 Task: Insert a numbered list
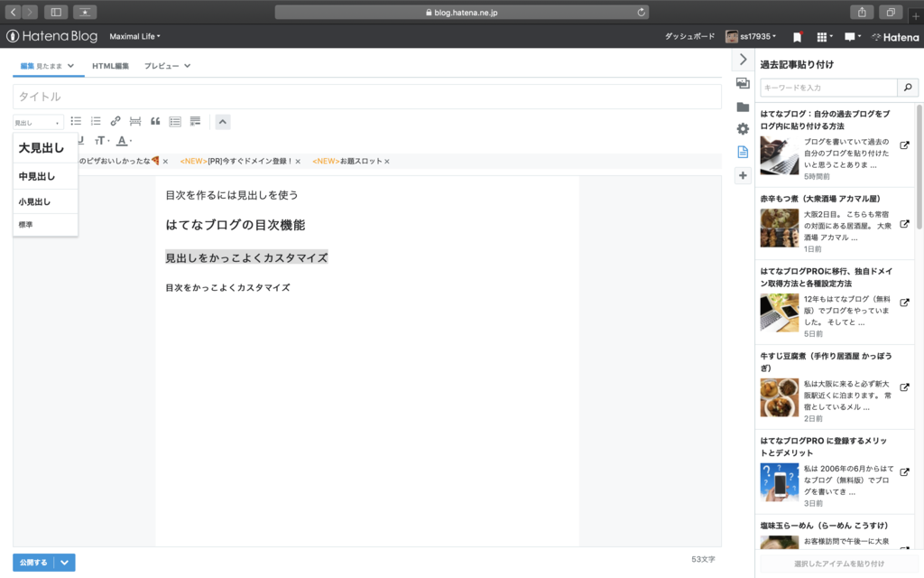point(96,122)
